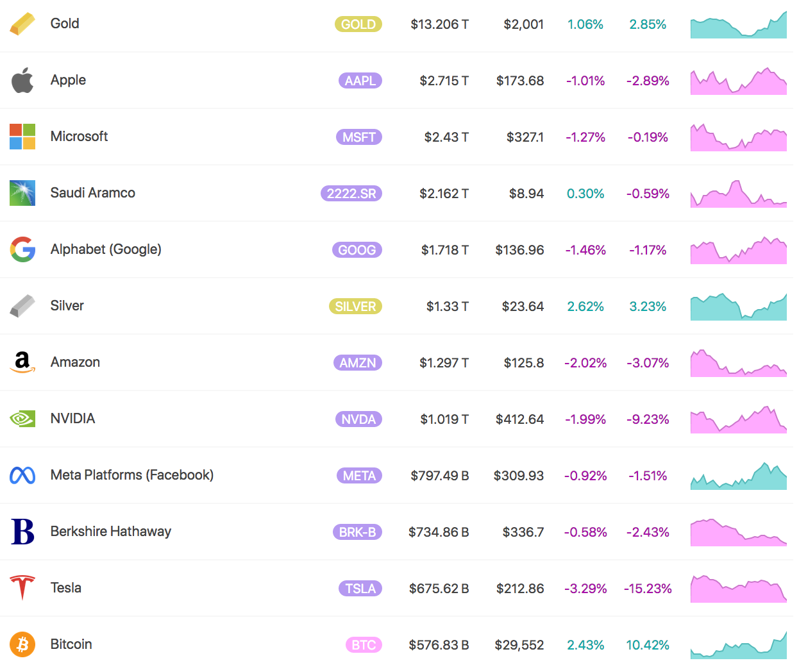This screenshot has width=799, height=672.
Task: Click Alphabet's price sparkline chart
Action: coord(739,250)
